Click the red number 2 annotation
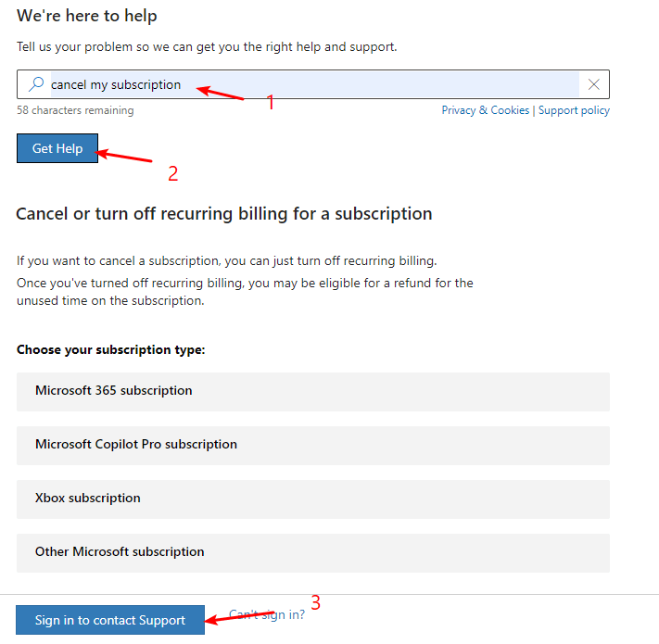 click(173, 173)
